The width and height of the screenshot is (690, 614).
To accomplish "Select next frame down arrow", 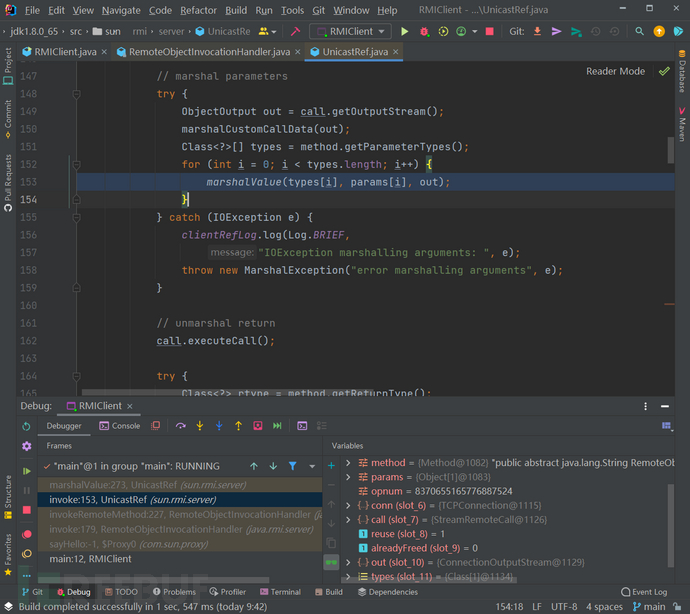I will click(x=273, y=466).
